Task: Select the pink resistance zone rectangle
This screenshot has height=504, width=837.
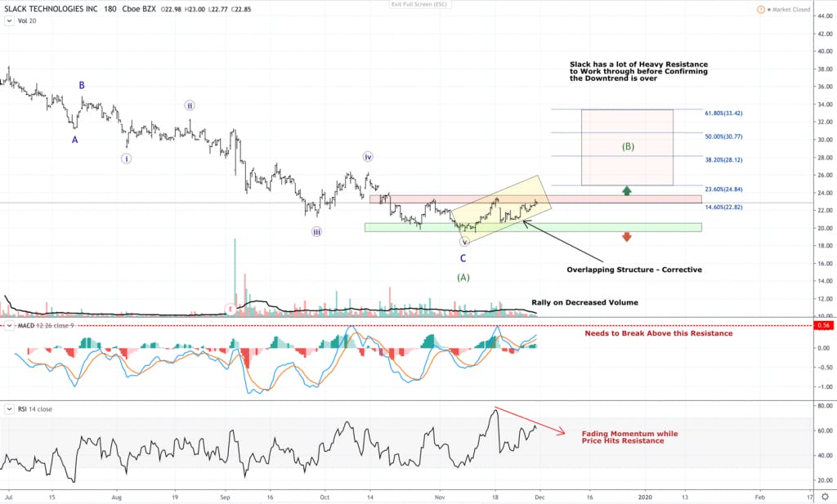Action: pyautogui.click(x=536, y=199)
